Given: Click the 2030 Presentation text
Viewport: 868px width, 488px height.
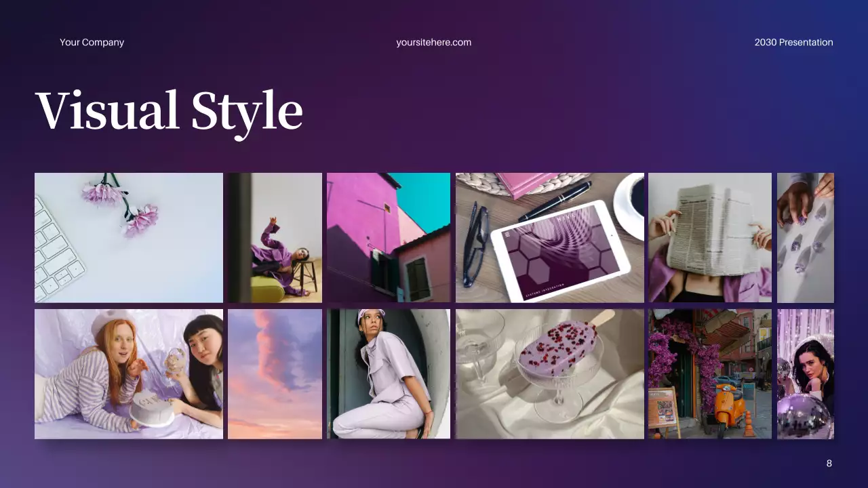Looking at the screenshot, I should 793,42.
